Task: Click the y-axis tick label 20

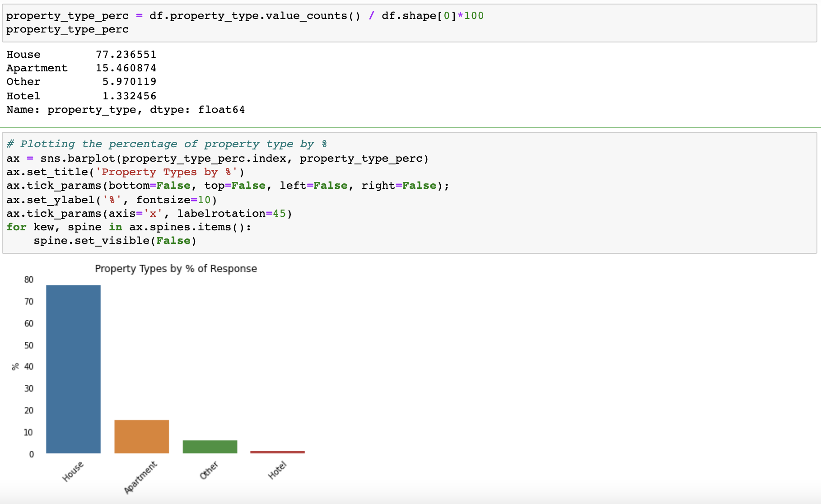Action: 29,411
